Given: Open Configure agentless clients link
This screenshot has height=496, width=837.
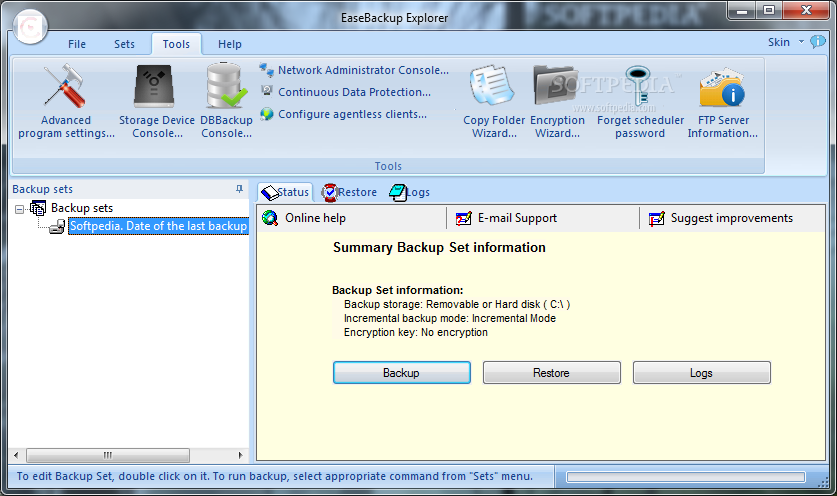Looking at the screenshot, I should point(352,114).
